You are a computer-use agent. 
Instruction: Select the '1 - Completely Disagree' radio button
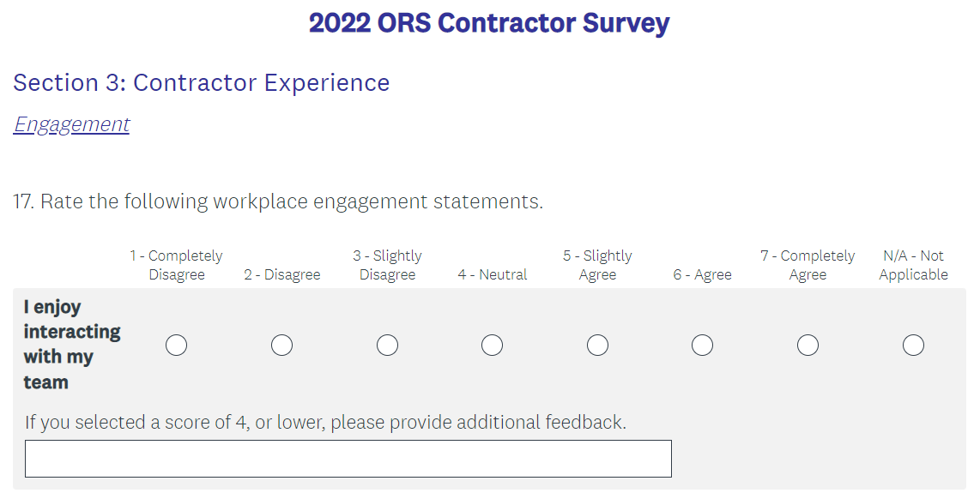[176, 346]
